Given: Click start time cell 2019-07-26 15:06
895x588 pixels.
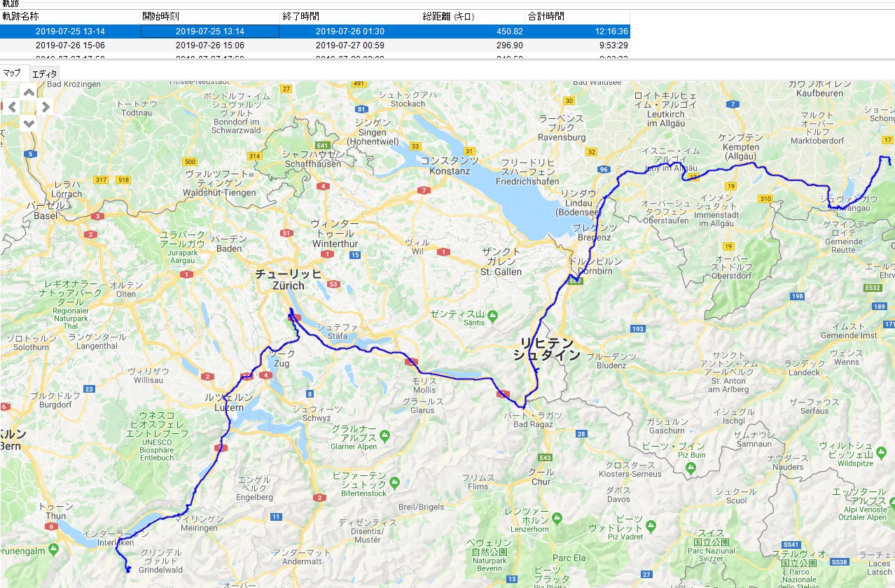Looking at the screenshot, I should coord(210,45).
